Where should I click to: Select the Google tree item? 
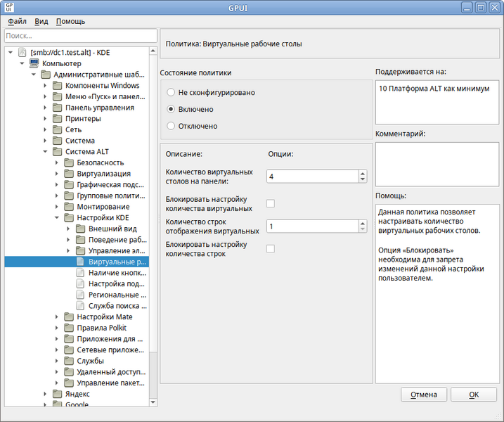(x=77, y=404)
